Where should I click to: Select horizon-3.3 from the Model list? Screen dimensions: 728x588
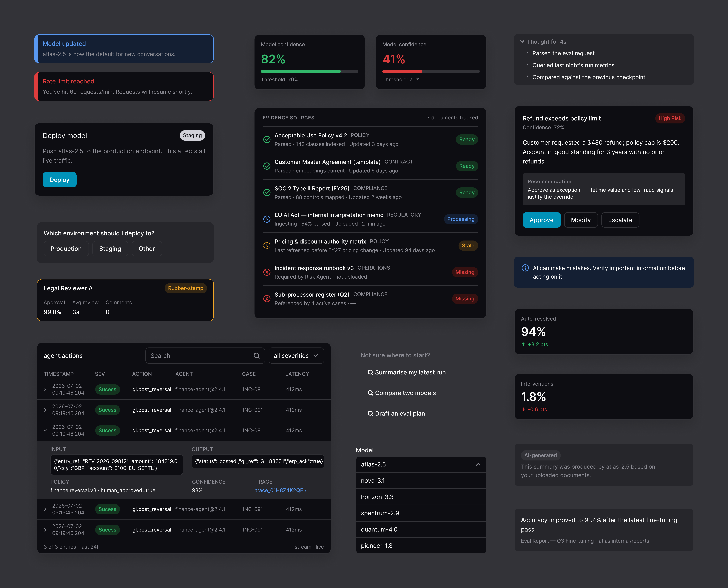point(421,497)
